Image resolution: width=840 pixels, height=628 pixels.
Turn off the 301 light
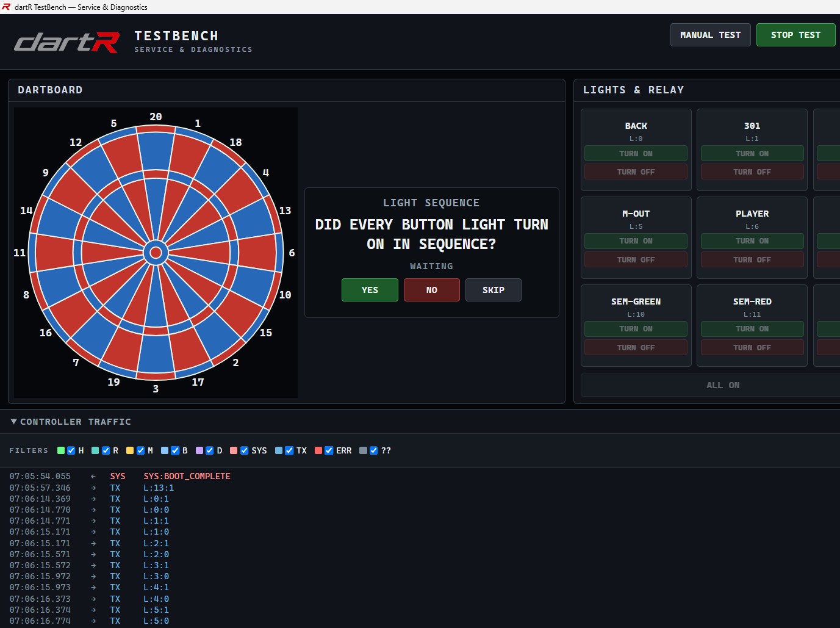tap(752, 172)
